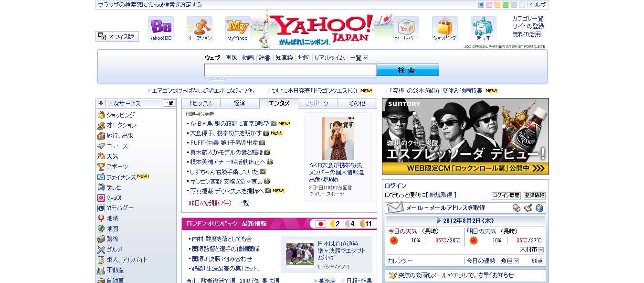Click the pen-writing icon beside mail
This screenshot has width=644, height=283.
(x=528, y=208)
